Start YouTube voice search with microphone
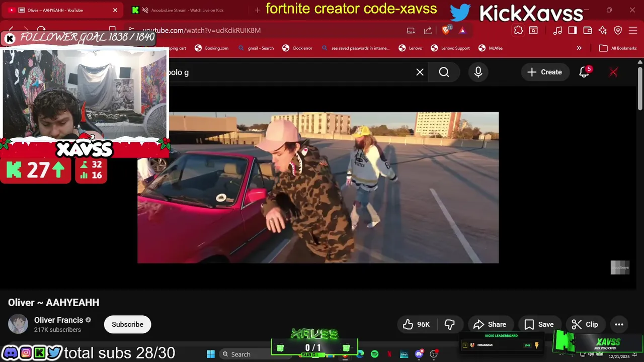 tap(478, 72)
